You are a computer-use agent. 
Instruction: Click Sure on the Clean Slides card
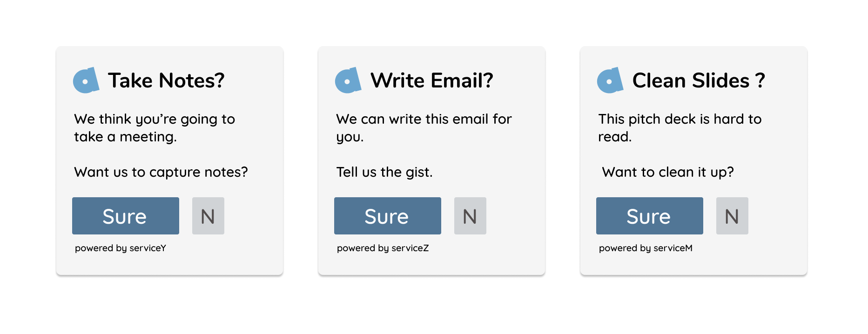click(650, 216)
